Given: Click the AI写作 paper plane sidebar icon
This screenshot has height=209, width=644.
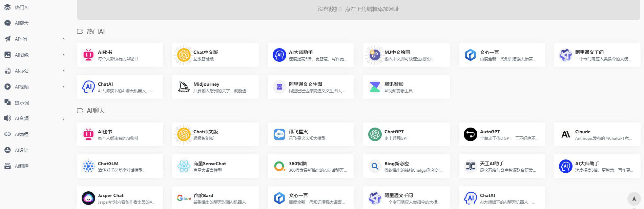Looking at the screenshot, I should (7, 39).
